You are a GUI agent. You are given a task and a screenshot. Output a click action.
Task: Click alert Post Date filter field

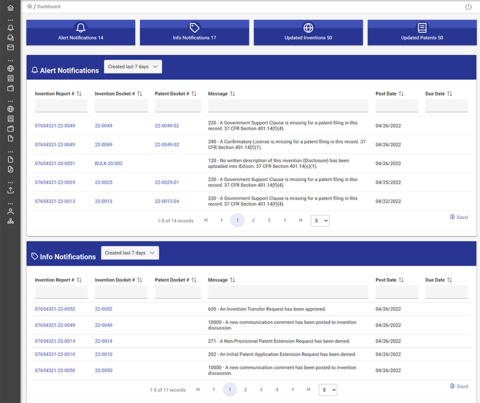click(x=397, y=106)
